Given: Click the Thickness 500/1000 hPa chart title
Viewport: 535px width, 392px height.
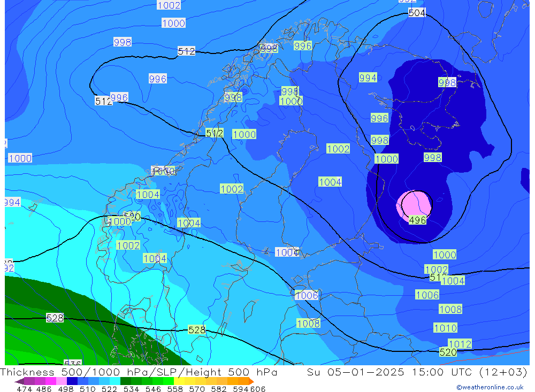Looking at the screenshot, I should 139,373.
